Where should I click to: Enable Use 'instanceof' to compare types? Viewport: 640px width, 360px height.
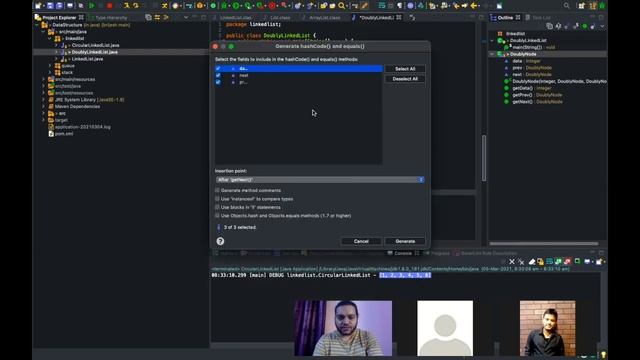[217, 199]
